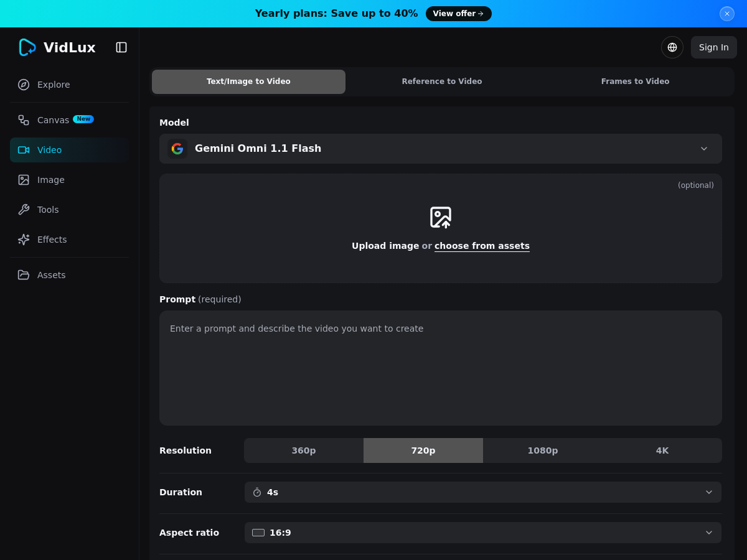Click the VidLux brand name

pyautogui.click(x=70, y=47)
